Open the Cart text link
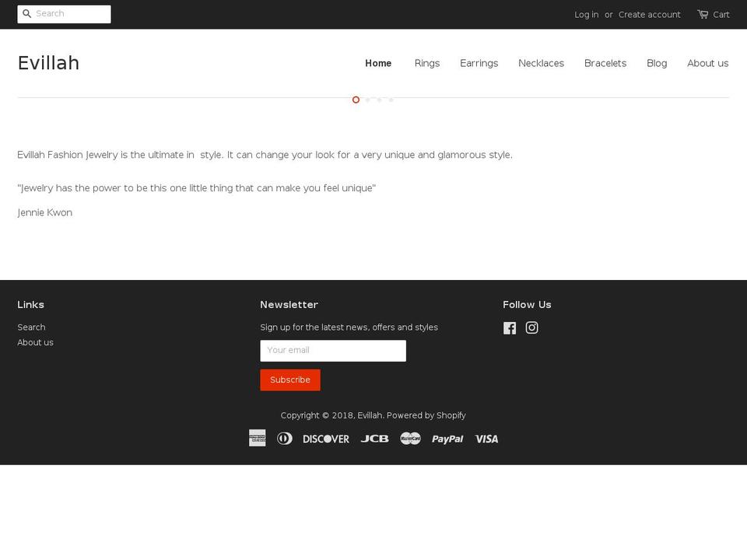747x560 pixels. click(x=721, y=15)
